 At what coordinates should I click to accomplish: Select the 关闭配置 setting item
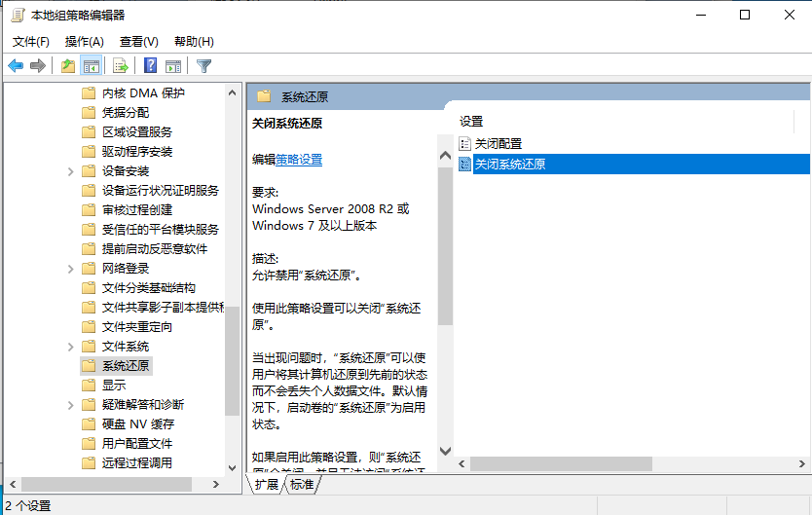click(x=498, y=144)
